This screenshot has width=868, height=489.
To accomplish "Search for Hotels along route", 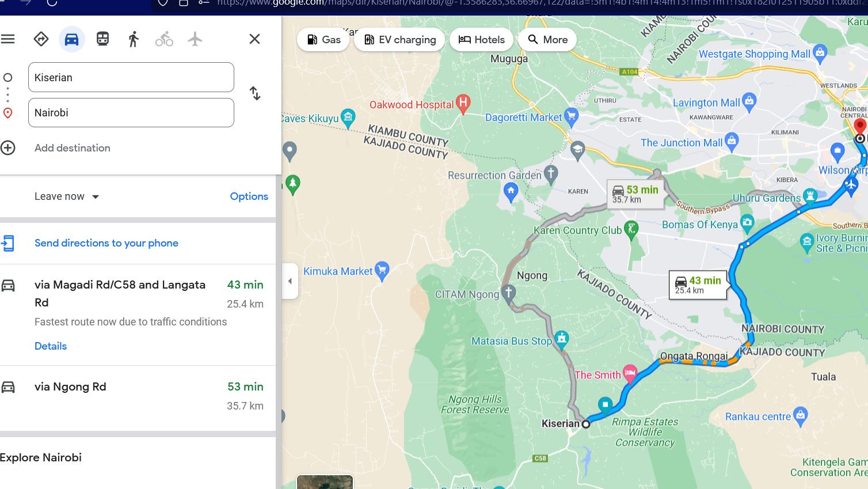I will [482, 40].
